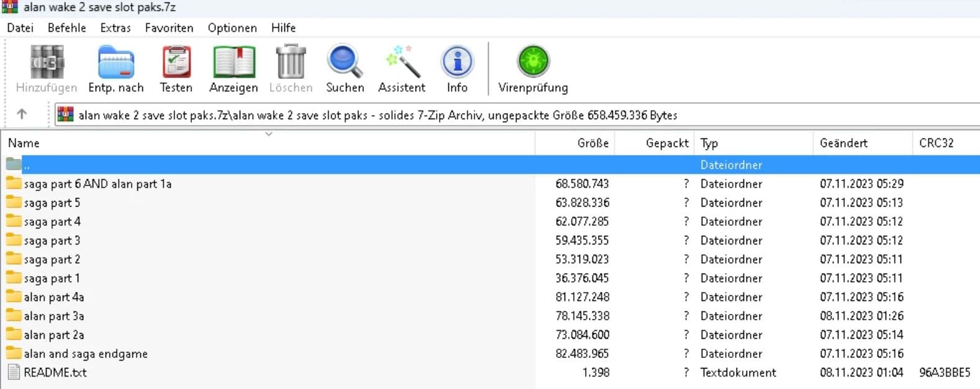Open the Optionen menu

click(232, 28)
